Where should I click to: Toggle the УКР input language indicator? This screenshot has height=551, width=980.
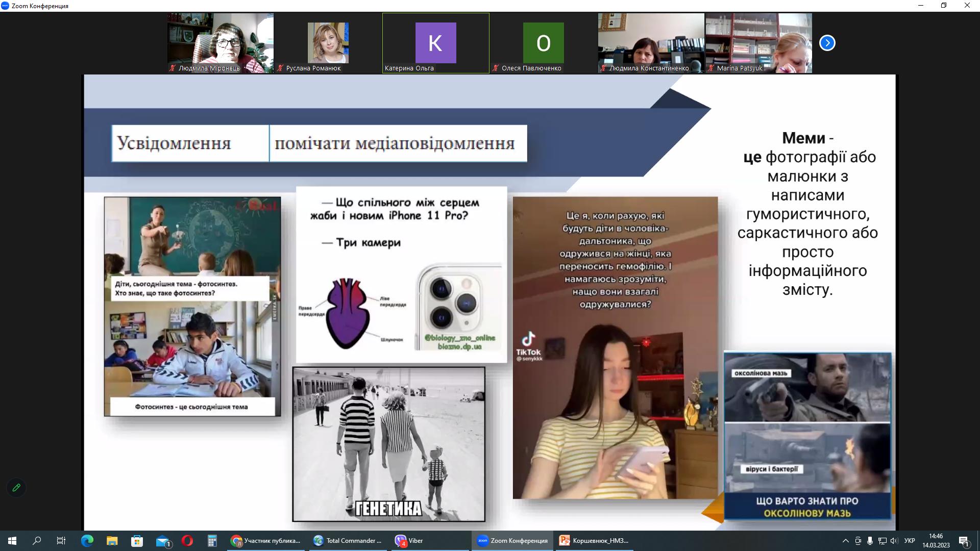coord(910,540)
